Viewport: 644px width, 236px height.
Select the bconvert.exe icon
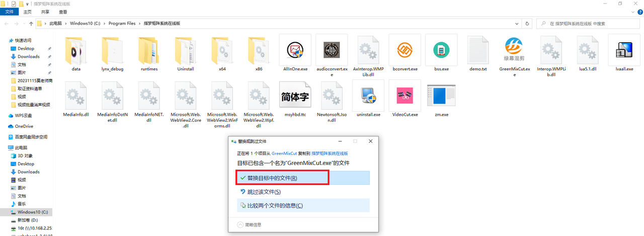coord(405,50)
